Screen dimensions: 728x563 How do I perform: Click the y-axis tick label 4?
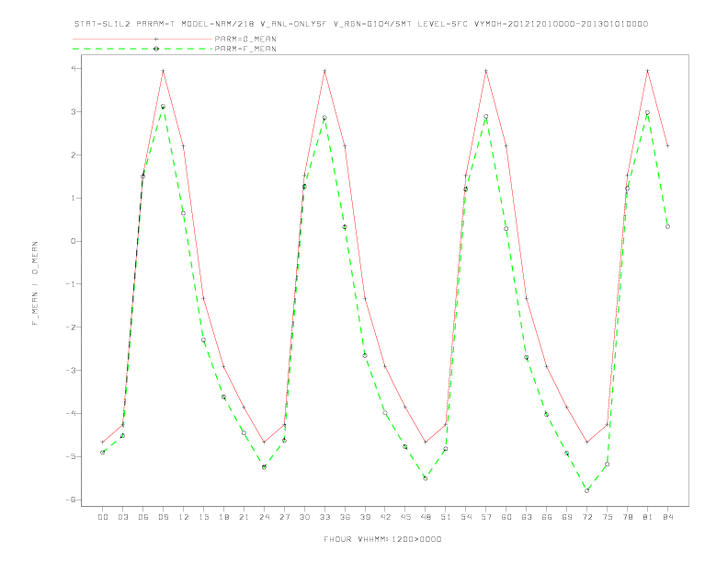pos(74,69)
